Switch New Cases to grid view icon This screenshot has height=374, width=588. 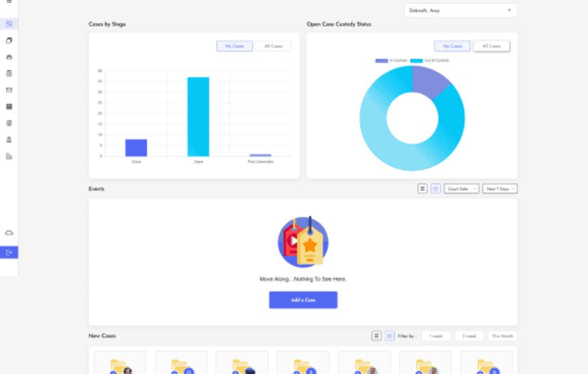390,336
